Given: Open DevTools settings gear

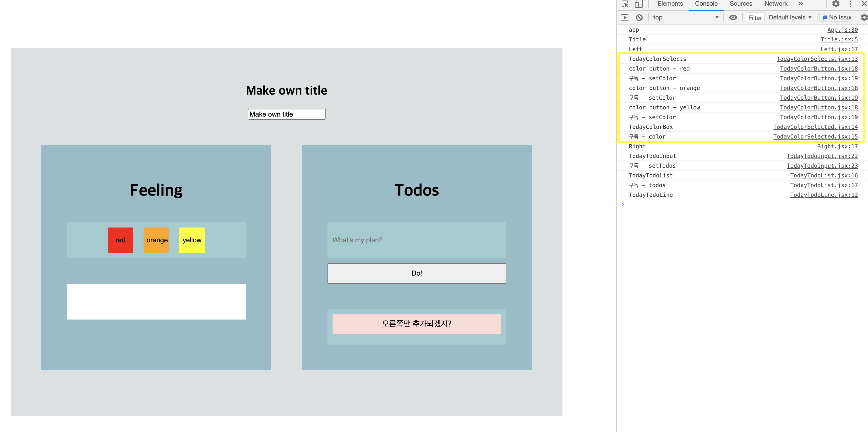Looking at the screenshot, I should (x=836, y=4).
